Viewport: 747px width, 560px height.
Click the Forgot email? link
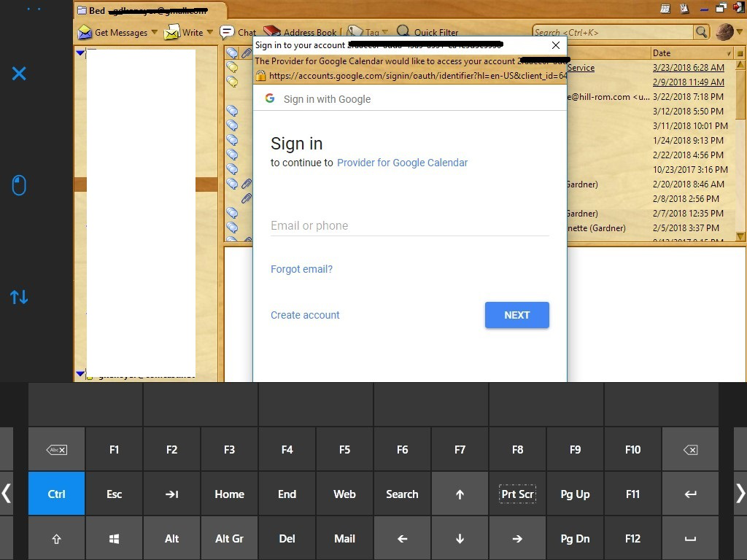point(301,269)
